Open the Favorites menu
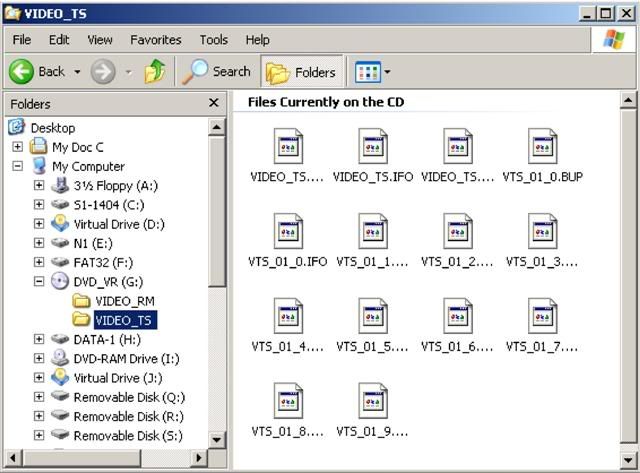The width and height of the screenshot is (640, 473). pos(156,40)
